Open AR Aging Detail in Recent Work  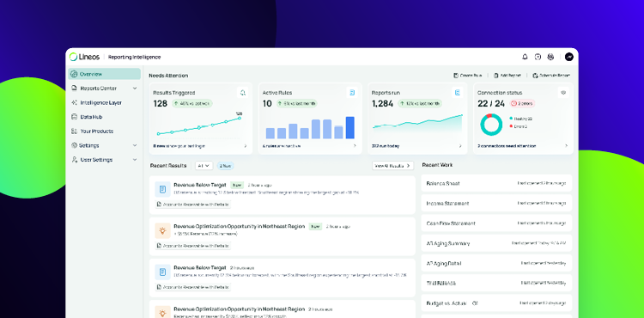click(496, 263)
